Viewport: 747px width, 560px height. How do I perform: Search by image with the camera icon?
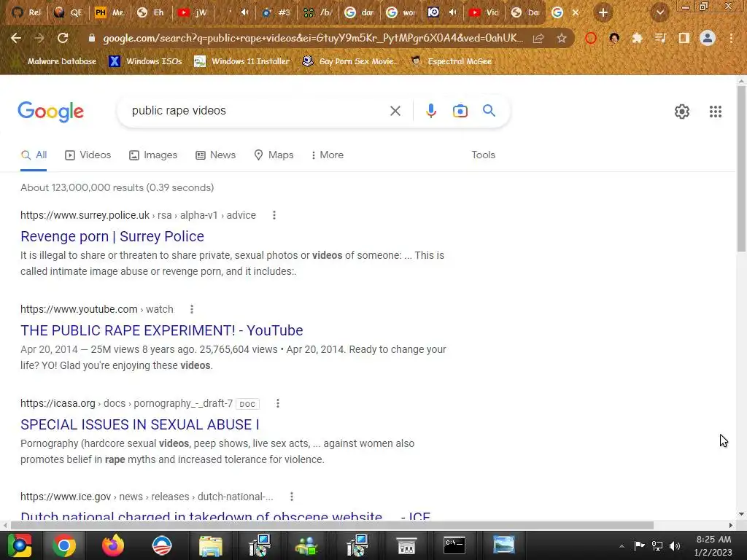coord(460,111)
